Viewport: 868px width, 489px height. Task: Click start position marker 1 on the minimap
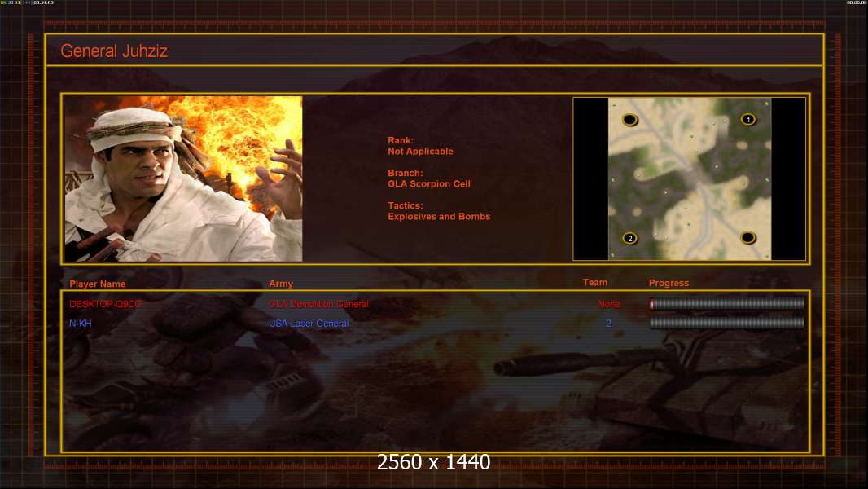(x=747, y=119)
